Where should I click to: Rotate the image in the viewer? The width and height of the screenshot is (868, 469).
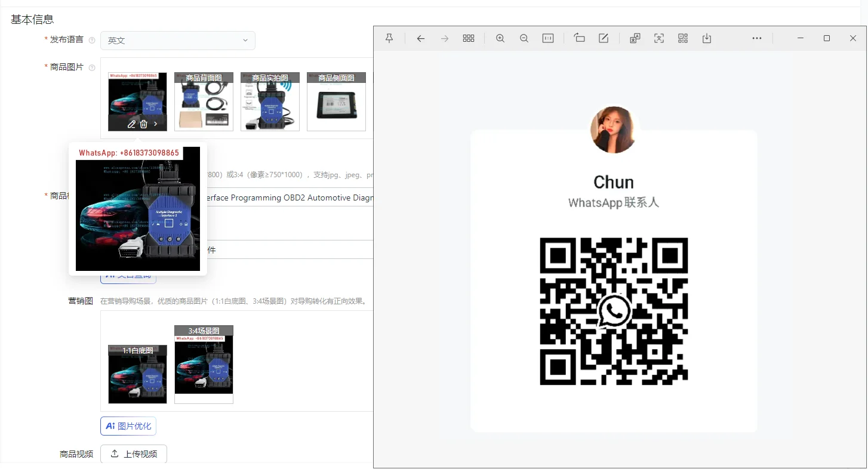pos(579,38)
